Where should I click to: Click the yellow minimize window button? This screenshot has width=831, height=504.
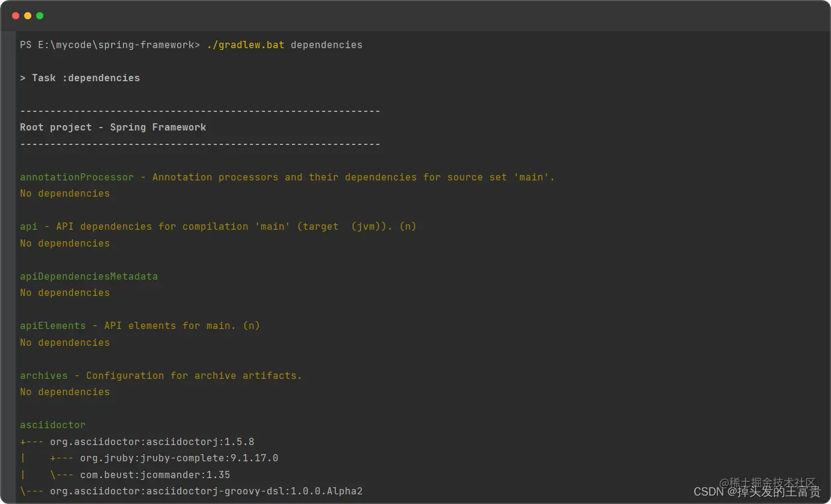point(28,16)
